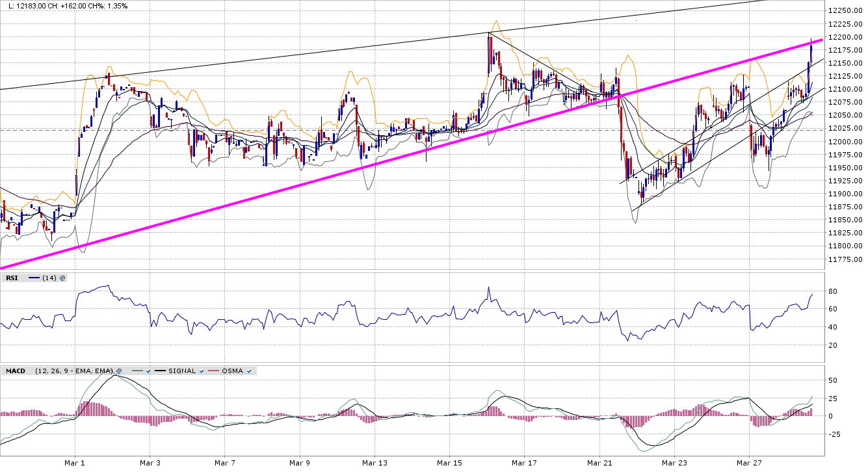Uncheck the SIGNAL line checkbox
The image size is (868, 472).
point(202,371)
